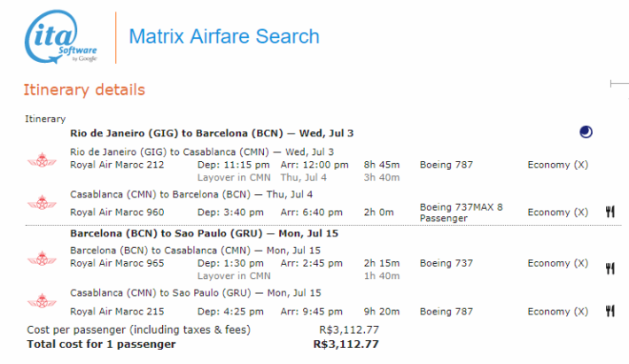Click the Casablanca to Sao Paulo segment title

[196, 293]
